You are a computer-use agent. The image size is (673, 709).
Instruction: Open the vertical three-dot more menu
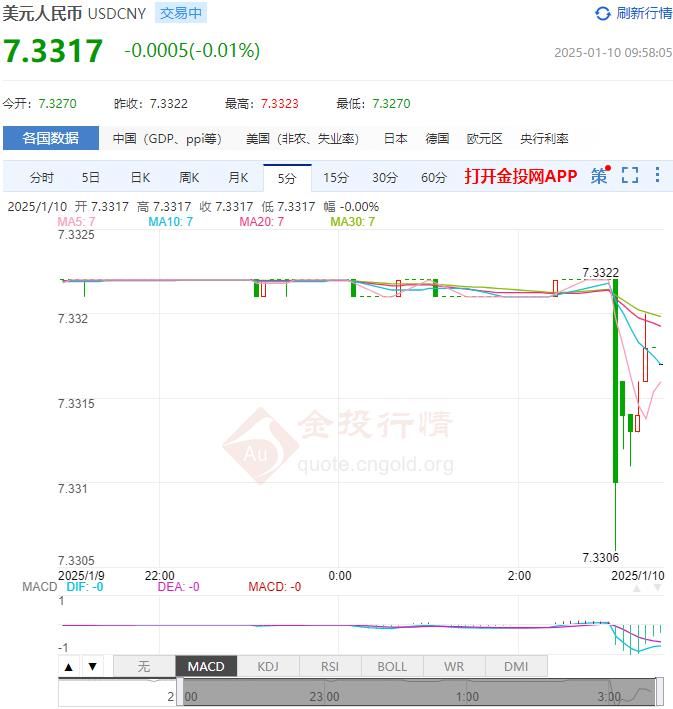657,175
